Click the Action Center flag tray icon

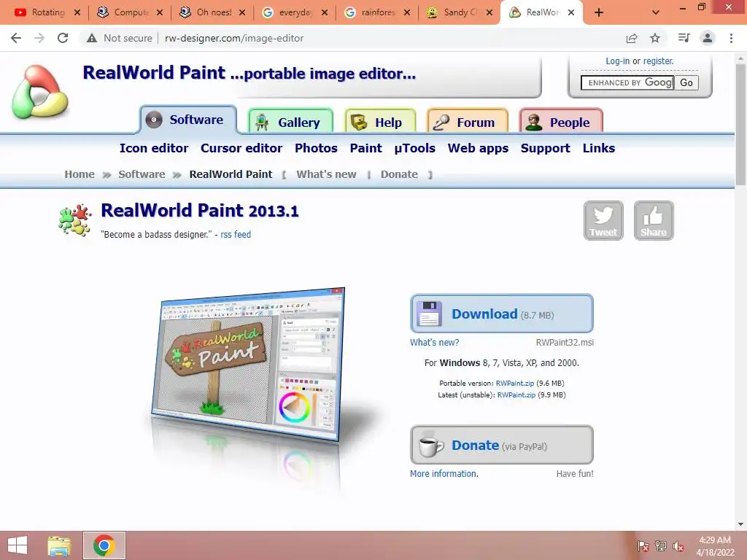click(x=643, y=546)
